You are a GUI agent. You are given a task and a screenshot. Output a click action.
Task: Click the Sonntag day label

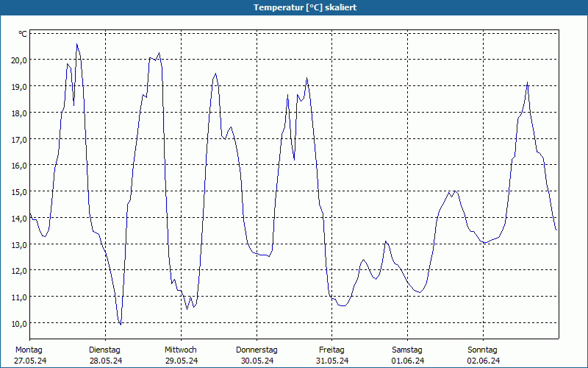(482, 350)
